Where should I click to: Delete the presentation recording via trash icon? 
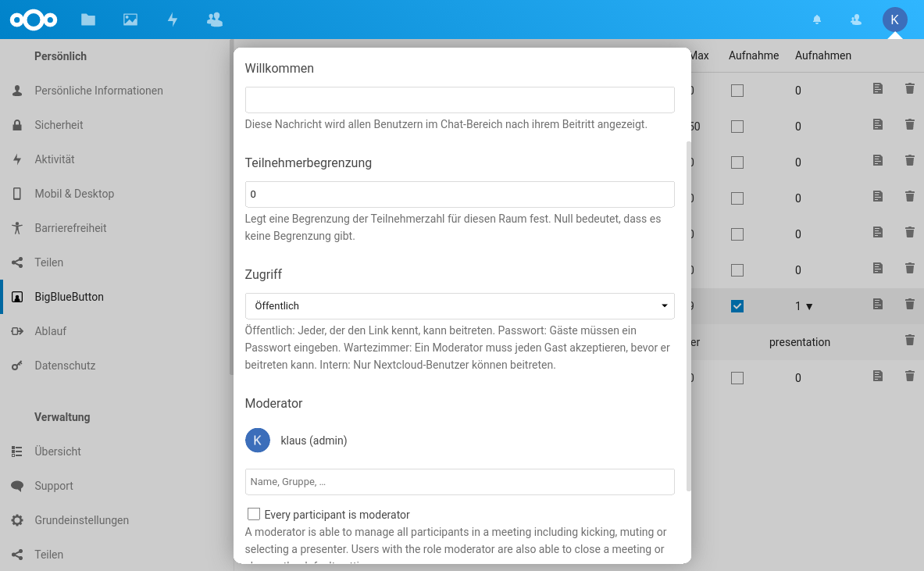(x=909, y=340)
